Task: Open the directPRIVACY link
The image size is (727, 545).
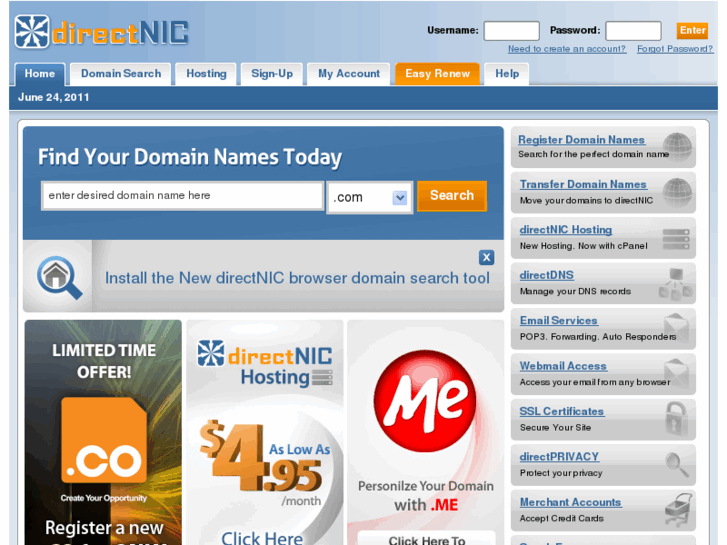Action: [559, 457]
